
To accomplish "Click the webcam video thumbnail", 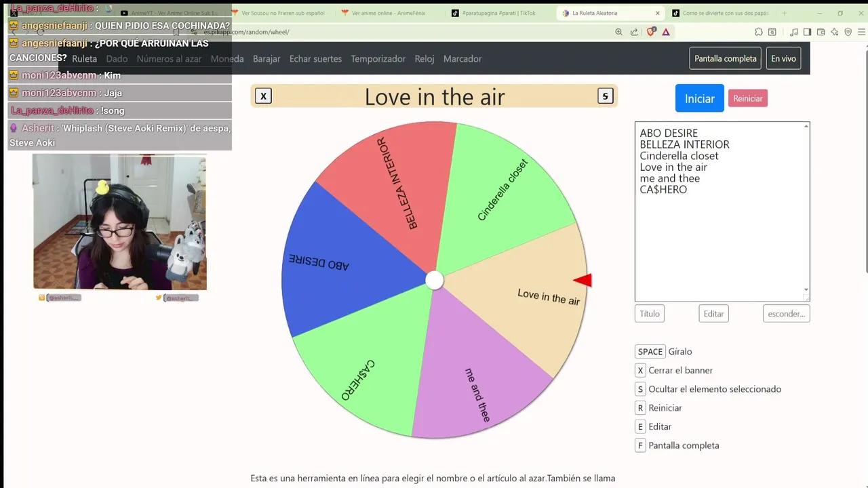I will [x=120, y=222].
